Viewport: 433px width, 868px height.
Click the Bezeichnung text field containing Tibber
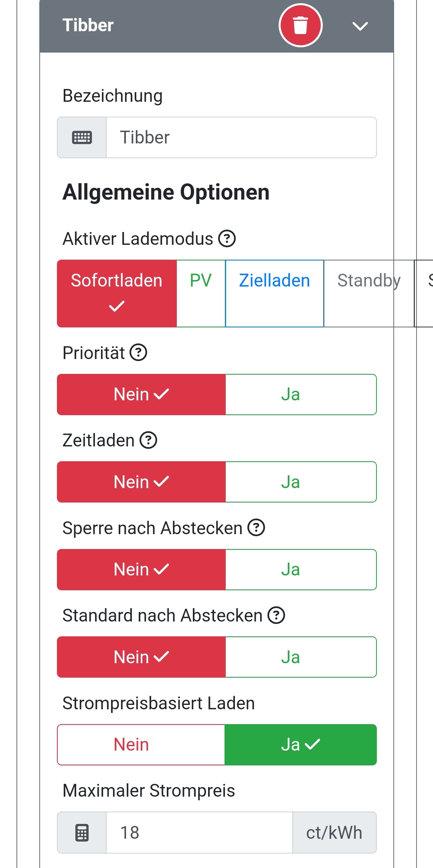[241, 137]
